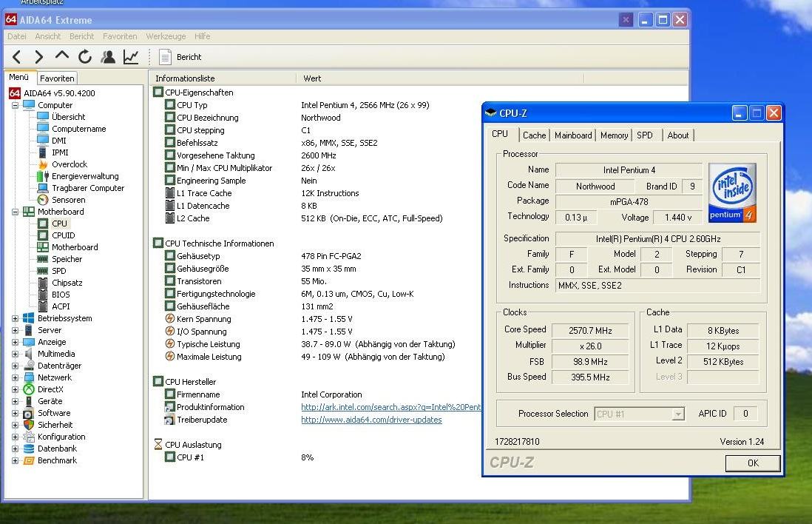Viewport: 812px width, 524px height.
Task: Click the Back navigation arrow in toolbar
Action: coord(16,57)
